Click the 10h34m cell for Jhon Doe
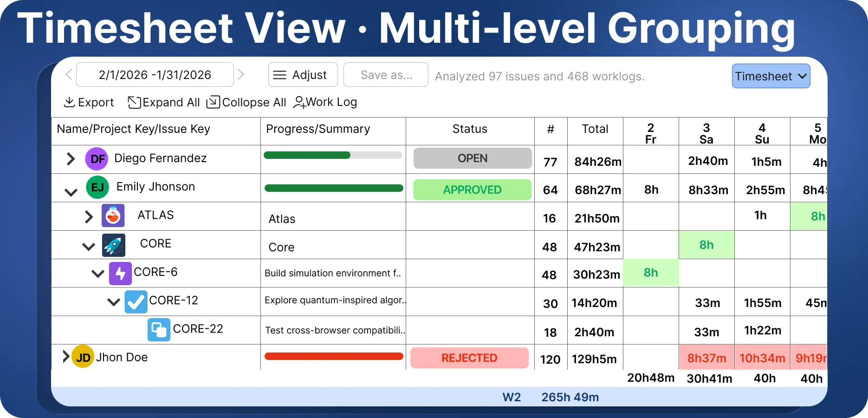This screenshot has height=418, width=868. point(762,358)
